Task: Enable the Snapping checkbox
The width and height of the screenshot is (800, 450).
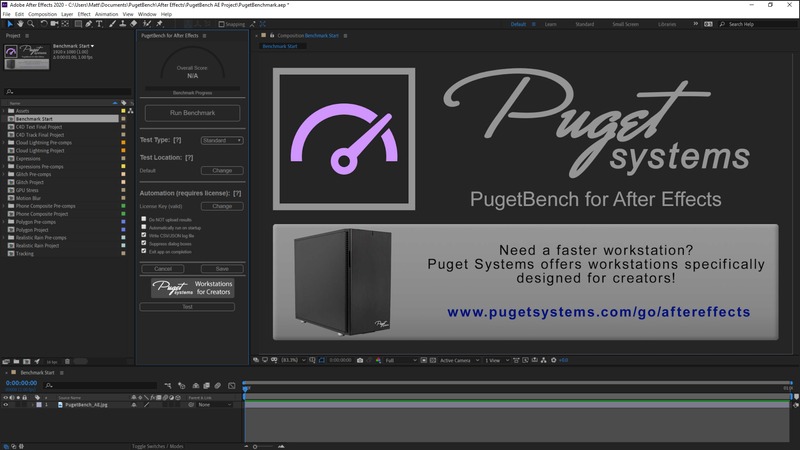Action: coord(222,24)
